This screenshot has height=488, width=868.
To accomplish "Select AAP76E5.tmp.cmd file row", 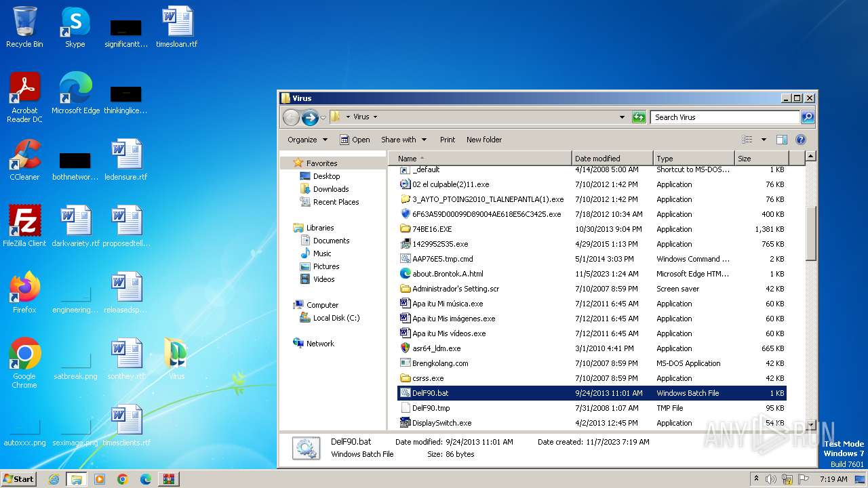I will click(591, 259).
